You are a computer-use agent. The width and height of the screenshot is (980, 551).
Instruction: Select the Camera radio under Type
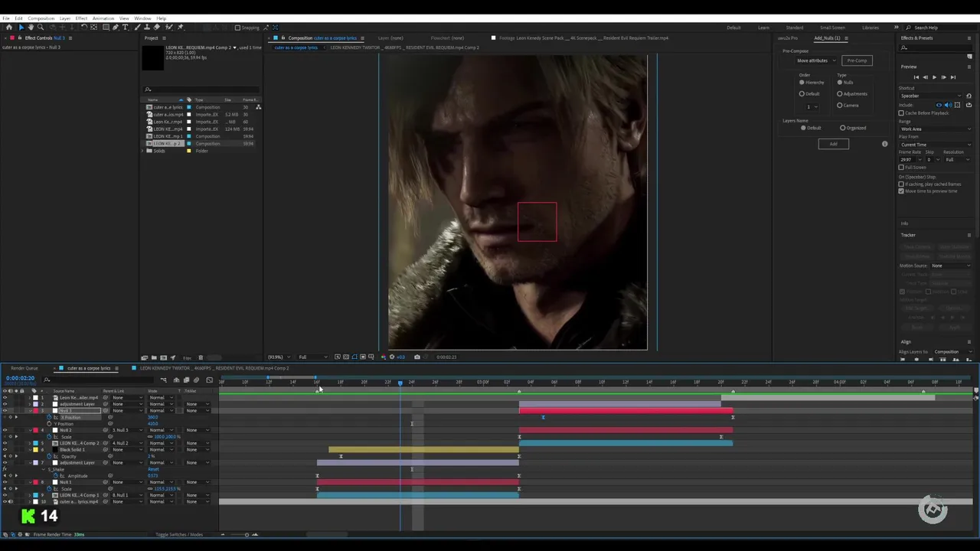pyautogui.click(x=840, y=106)
